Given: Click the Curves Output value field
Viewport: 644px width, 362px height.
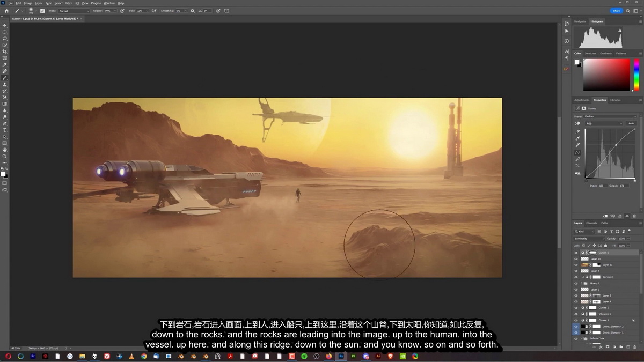Looking at the screenshot, I should [x=624, y=186].
